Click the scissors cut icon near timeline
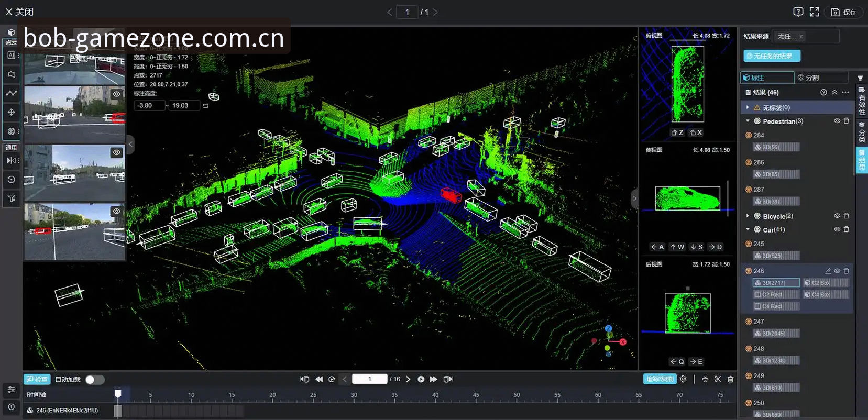 [718, 379]
